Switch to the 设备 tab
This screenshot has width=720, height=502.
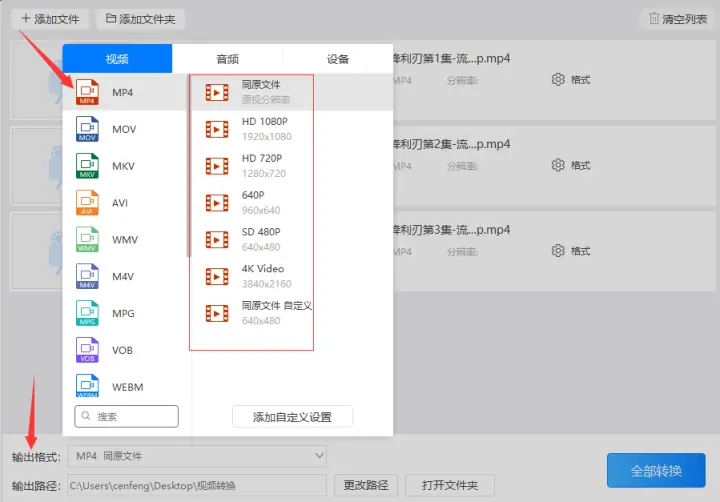(x=338, y=59)
